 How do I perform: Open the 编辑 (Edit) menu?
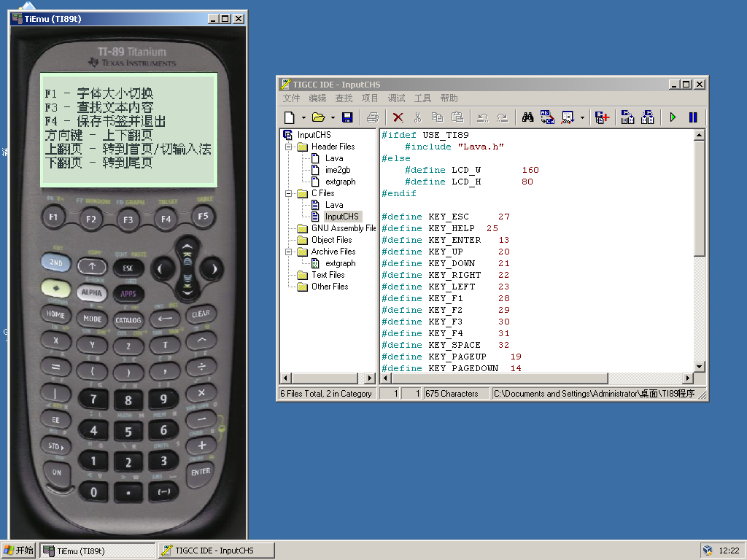[x=317, y=98]
